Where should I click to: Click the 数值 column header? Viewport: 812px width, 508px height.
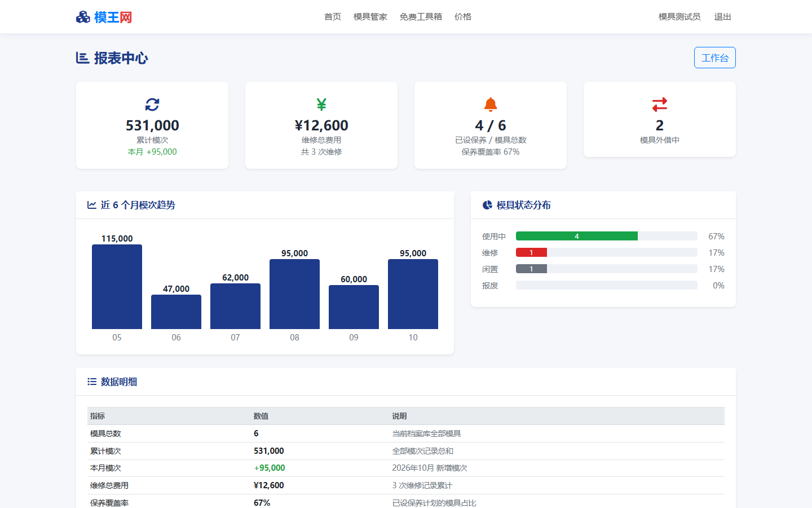point(261,416)
